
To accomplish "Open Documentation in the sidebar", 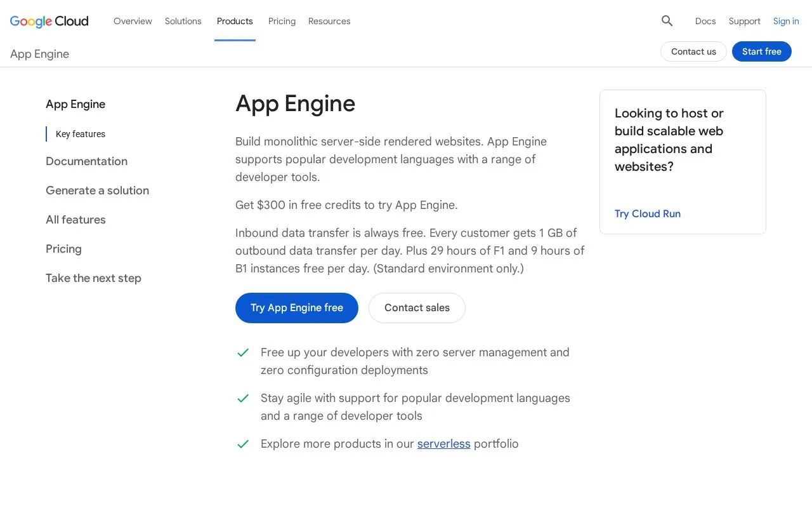I will click(86, 161).
